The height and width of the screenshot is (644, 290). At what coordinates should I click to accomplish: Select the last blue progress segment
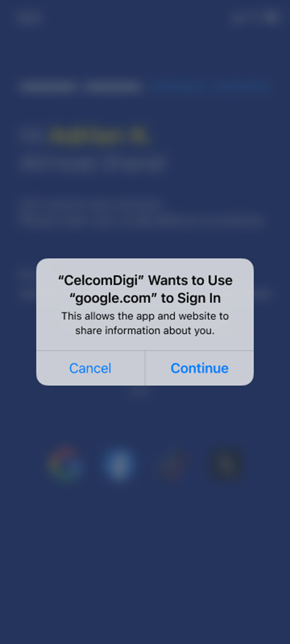pos(241,87)
